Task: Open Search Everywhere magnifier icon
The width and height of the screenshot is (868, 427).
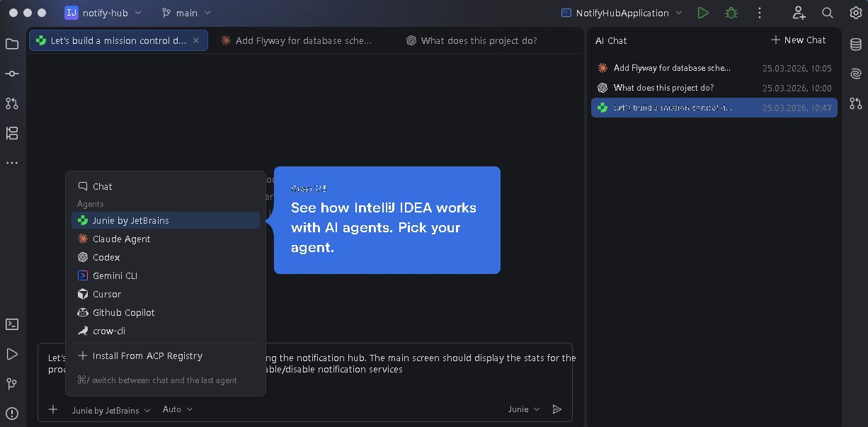Action: pyautogui.click(x=828, y=13)
